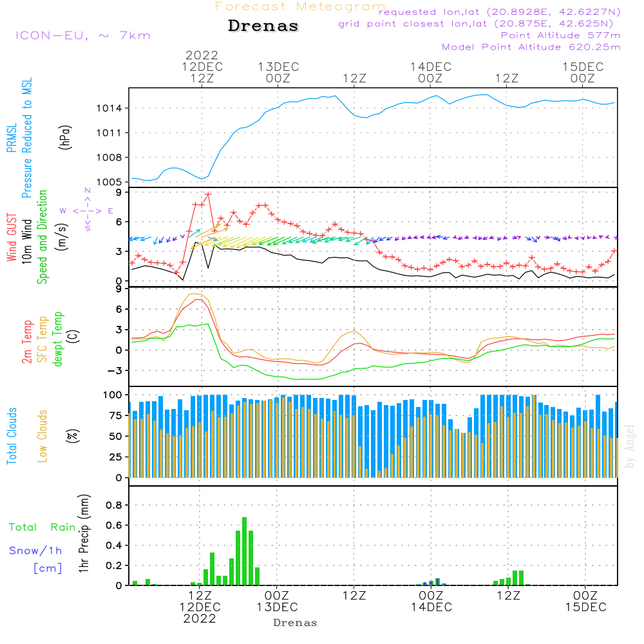
Task: Click the blue 'Snow/1h' legend label
Action: pyautogui.click(x=35, y=551)
